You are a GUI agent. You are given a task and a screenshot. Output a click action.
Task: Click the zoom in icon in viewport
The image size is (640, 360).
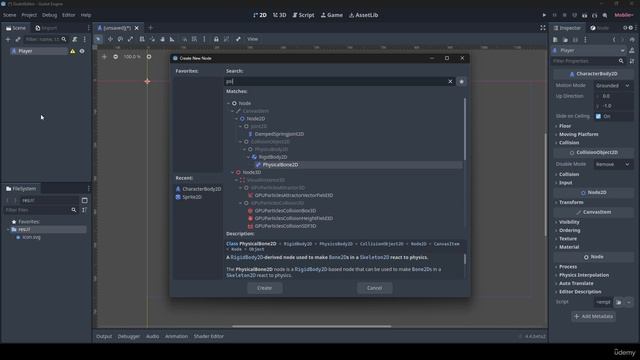149,57
